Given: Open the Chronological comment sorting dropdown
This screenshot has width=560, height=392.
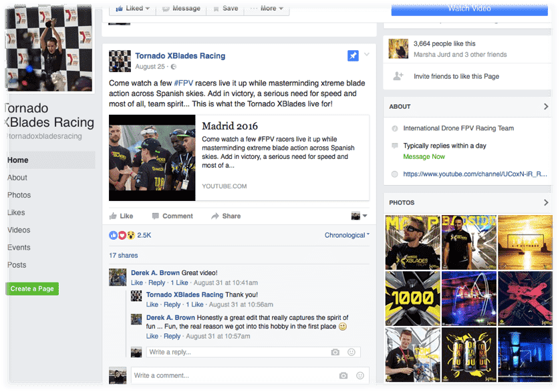Looking at the screenshot, I should pos(347,235).
